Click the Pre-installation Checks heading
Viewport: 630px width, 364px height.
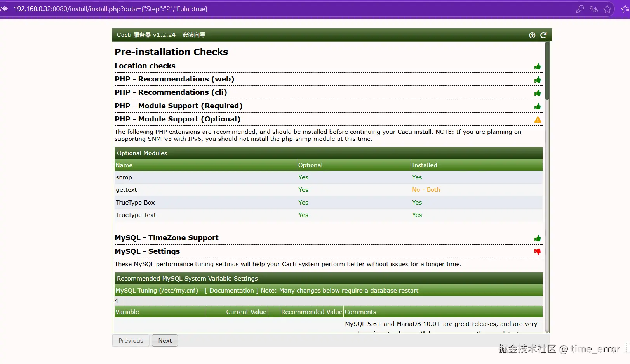[171, 52]
